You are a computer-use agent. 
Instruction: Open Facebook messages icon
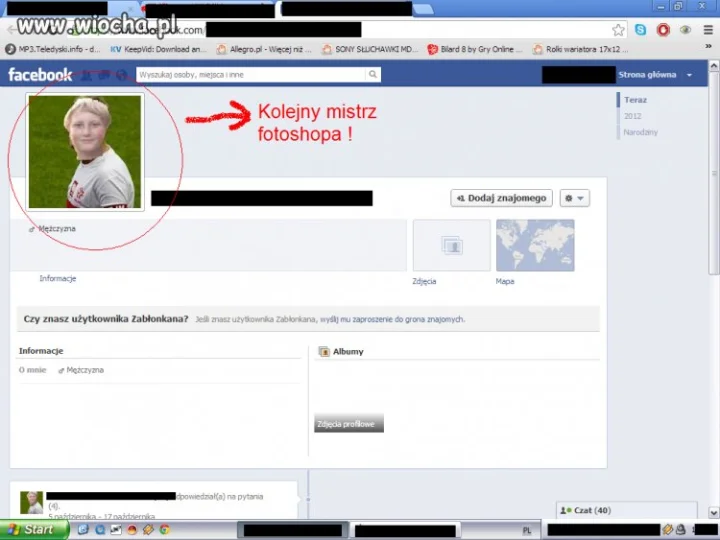[x=104, y=75]
